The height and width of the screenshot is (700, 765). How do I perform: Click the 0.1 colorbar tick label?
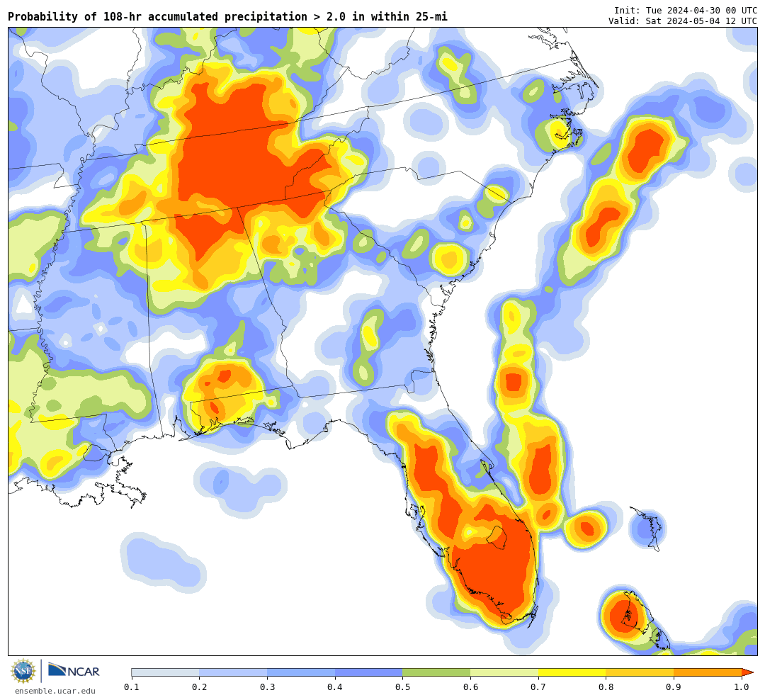pyautogui.click(x=132, y=687)
